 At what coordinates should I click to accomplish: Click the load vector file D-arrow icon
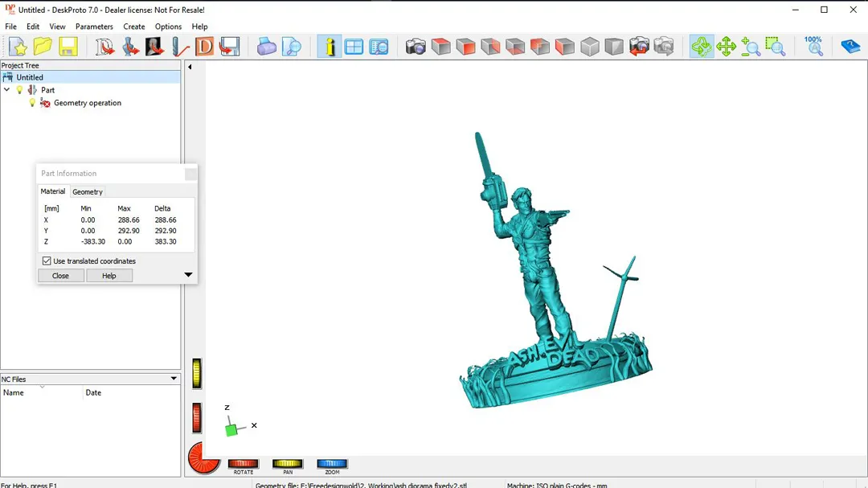[x=104, y=47]
